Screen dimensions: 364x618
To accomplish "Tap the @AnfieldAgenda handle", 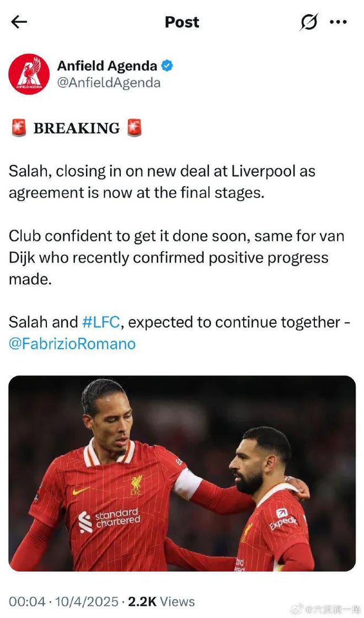I will (x=109, y=83).
